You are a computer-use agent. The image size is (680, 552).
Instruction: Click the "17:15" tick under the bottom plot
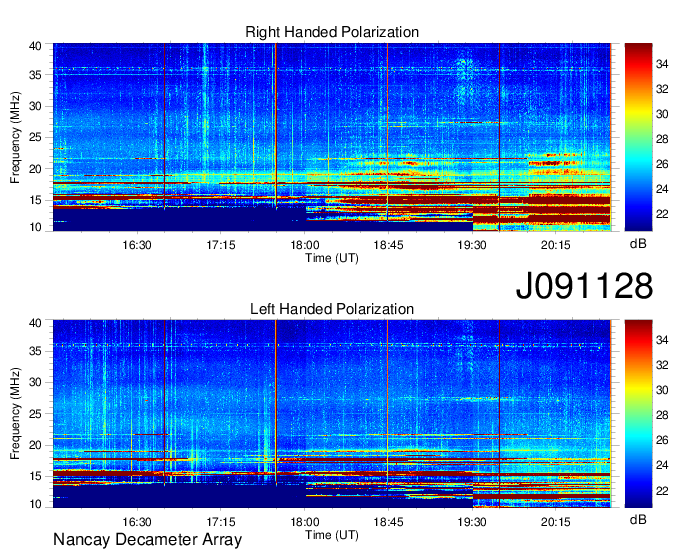click(221, 522)
